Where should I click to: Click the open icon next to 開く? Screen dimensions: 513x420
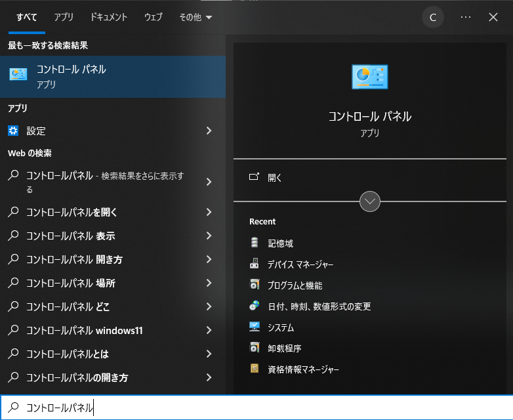[254, 177]
